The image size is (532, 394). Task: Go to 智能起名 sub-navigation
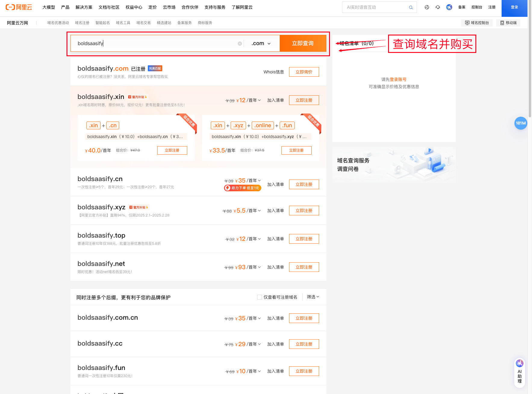pos(103,23)
